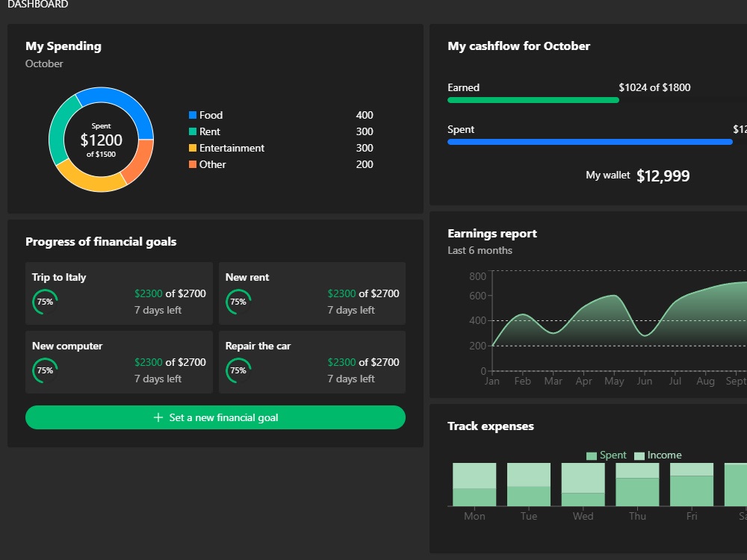Open the Repair the car goal card

pos(312,362)
